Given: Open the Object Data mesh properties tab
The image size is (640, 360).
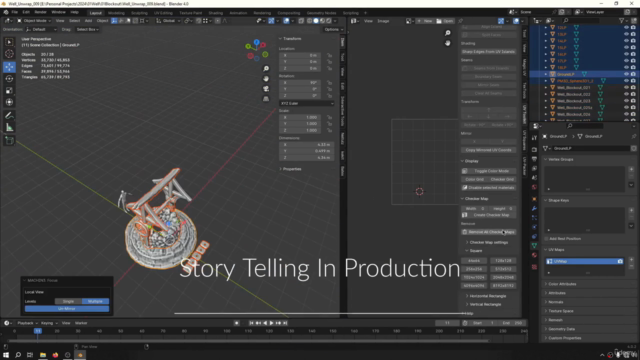Looking at the screenshot, I should tap(534, 246).
